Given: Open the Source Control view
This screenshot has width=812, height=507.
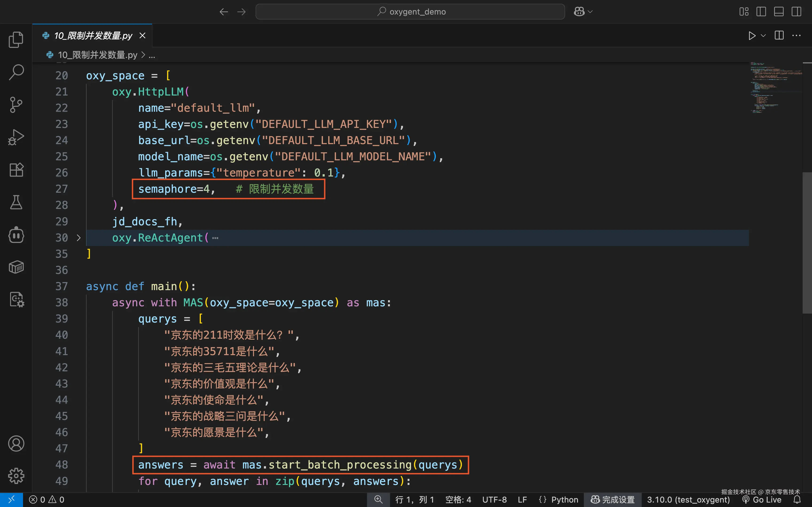Looking at the screenshot, I should [16, 105].
